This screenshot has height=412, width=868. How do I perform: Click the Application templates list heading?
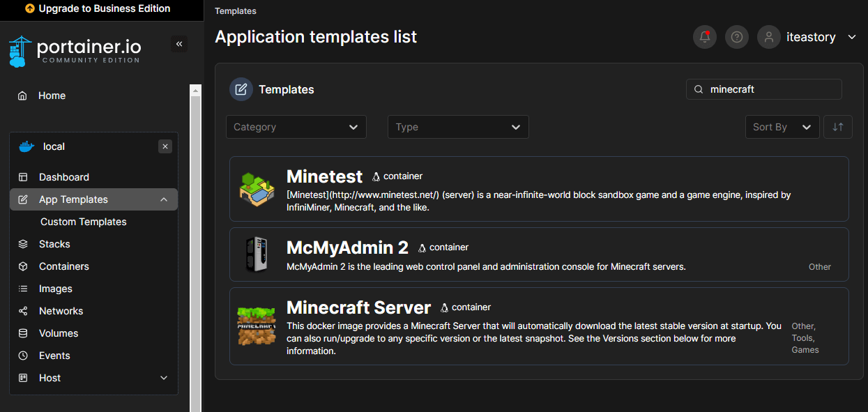click(x=316, y=37)
